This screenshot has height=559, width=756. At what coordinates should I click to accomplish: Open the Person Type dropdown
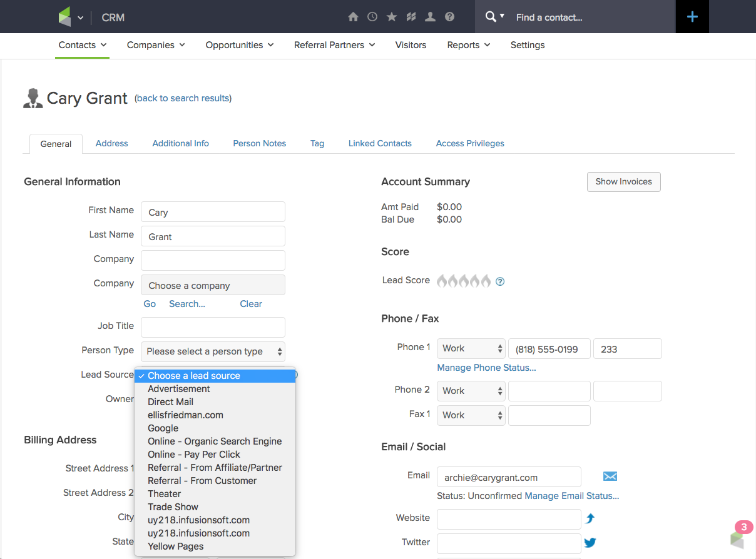pos(213,352)
